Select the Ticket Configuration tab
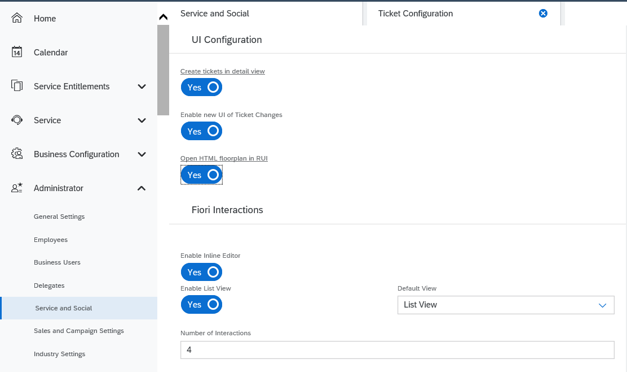Screen dimensions: 627x372 (415, 14)
